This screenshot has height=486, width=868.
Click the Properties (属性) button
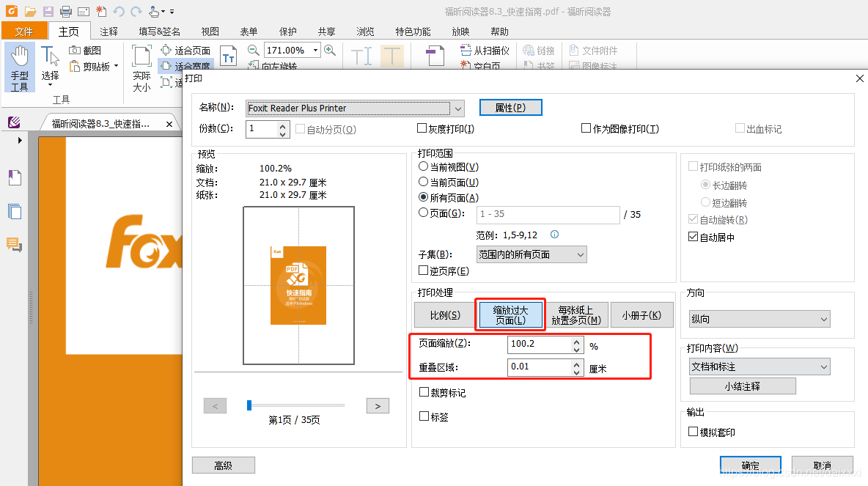pyautogui.click(x=510, y=107)
